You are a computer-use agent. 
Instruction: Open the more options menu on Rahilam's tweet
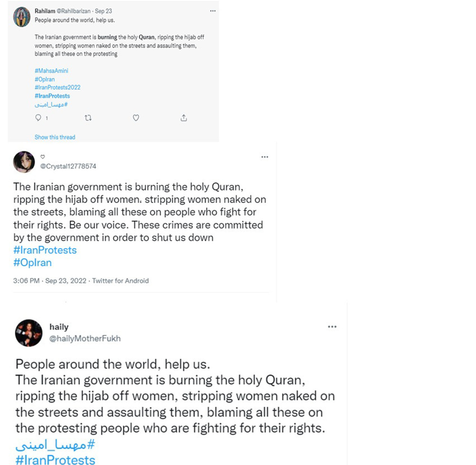[213, 11]
